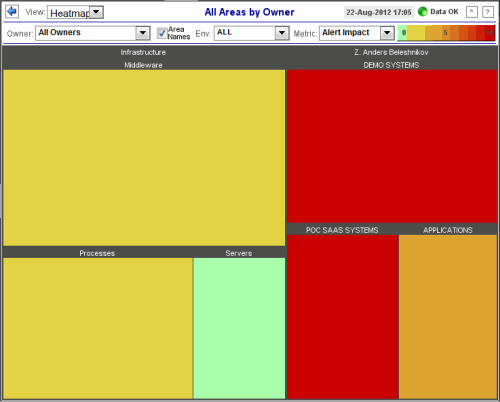Open the View Heatmap dropdown

[x=75, y=13]
